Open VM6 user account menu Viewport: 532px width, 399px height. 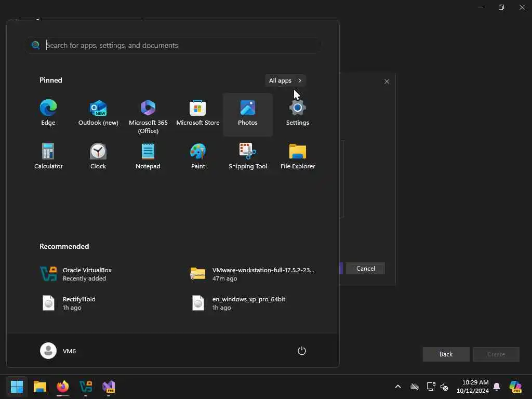click(x=58, y=351)
